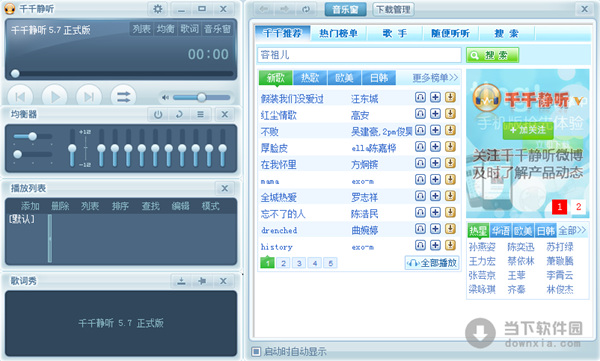Download the song 忘不了的人
Viewport: 600px width, 361px height.
(x=450, y=212)
